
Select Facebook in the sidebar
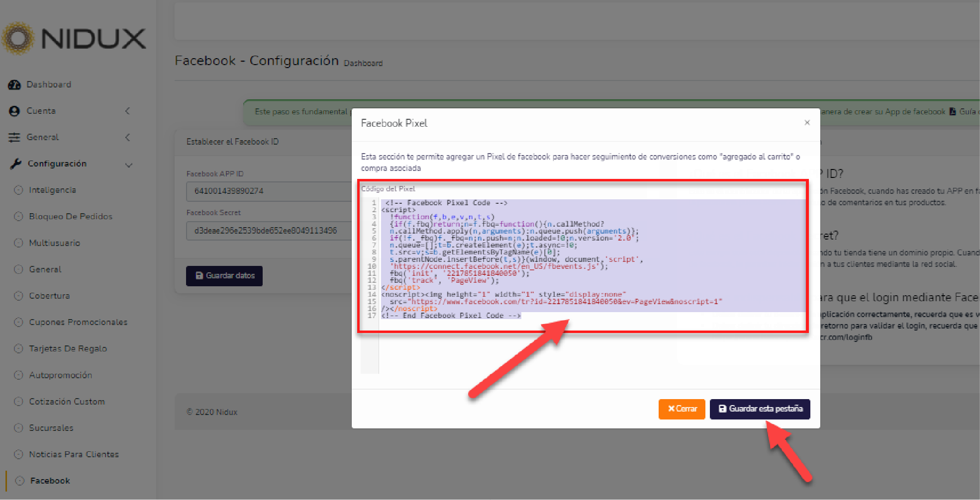tap(50, 481)
